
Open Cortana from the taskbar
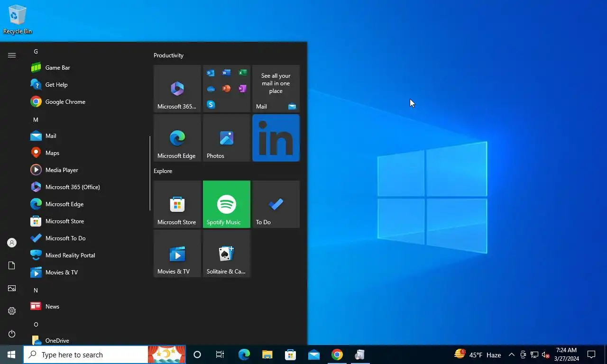(197, 355)
